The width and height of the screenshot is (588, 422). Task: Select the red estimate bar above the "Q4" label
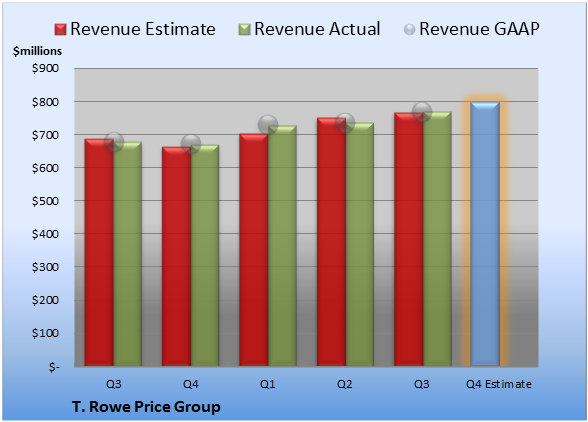point(177,256)
